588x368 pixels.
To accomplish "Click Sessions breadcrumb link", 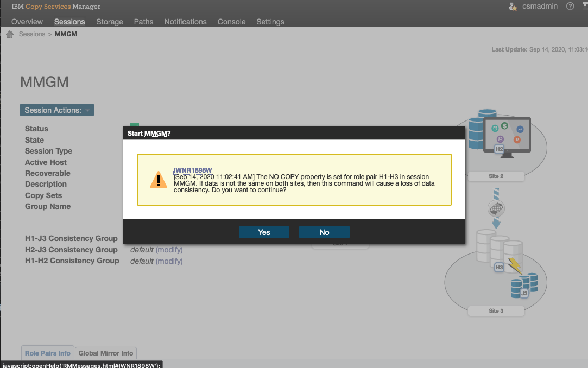I will click(32, 34).
